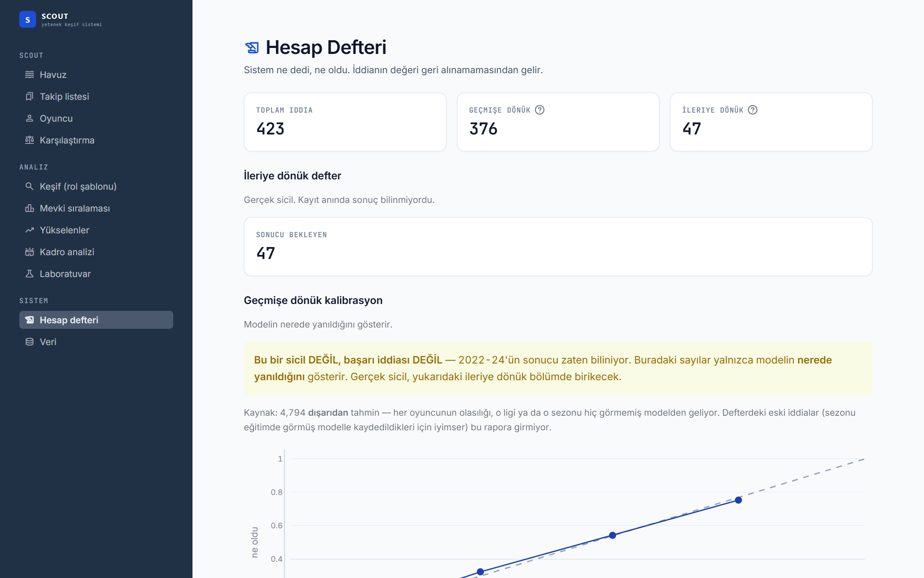Click the Karşılaştırma scales icon
This screenshot has width=924, height=578.
[30, 140]
